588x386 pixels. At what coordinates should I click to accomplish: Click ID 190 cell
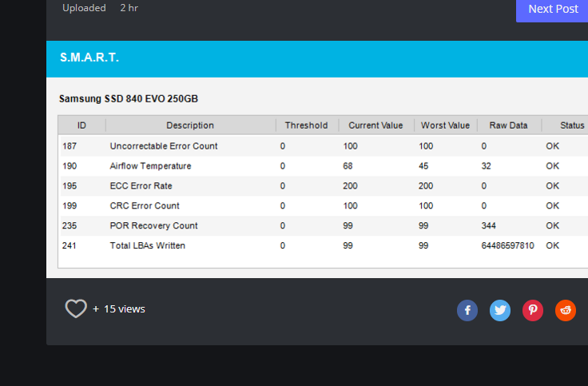click(70, 165)
